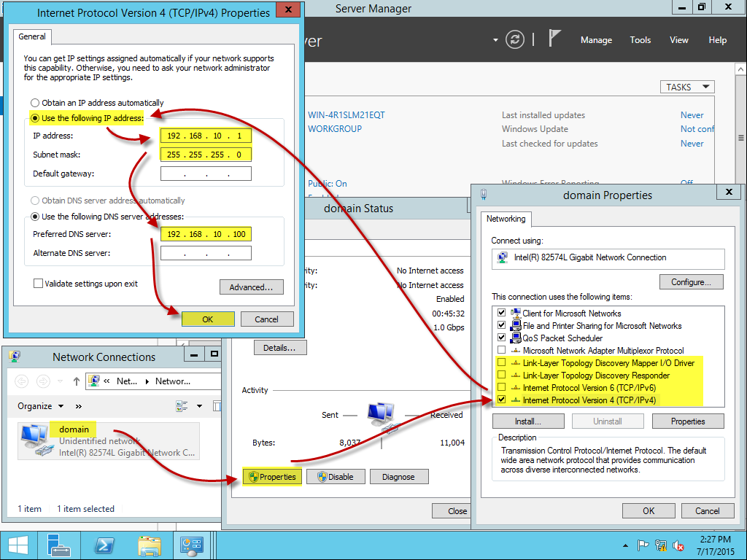
Task: Click the domain Properties title bar icon
Action: [484, 194]
